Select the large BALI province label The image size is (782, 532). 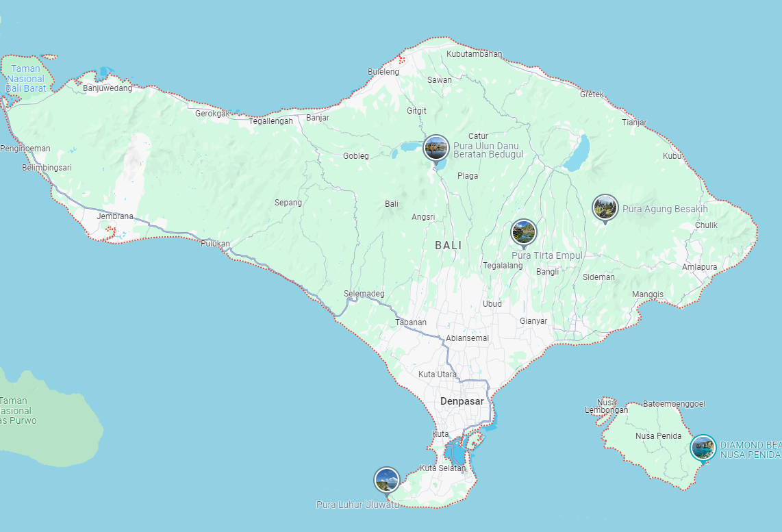click(x=449, y=245)
